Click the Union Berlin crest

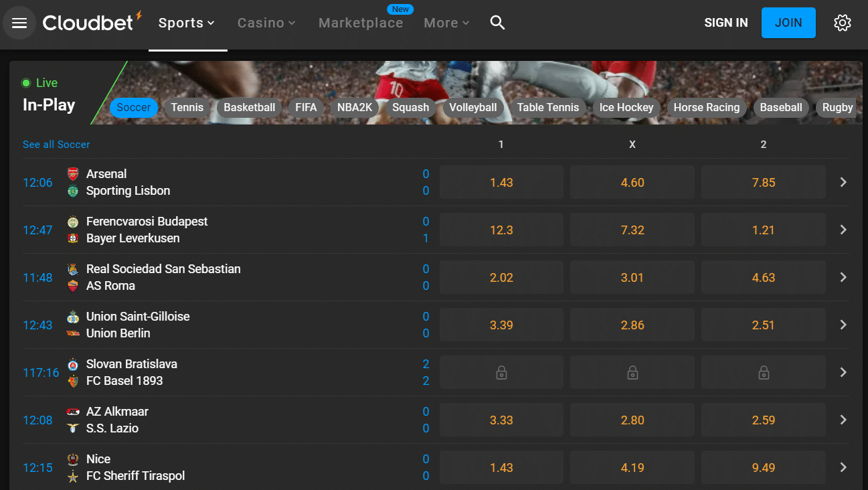coord(73,333)
